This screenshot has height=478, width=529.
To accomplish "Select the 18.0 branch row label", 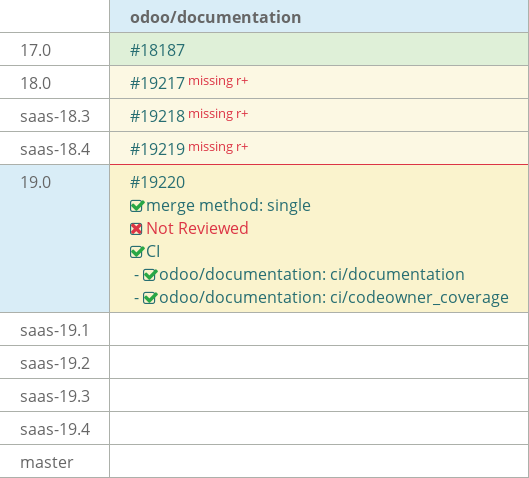I will click(35, 83).
